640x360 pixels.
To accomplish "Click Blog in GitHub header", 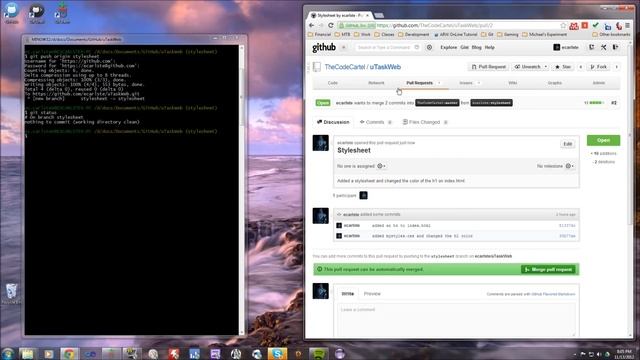I will (476, 47).
